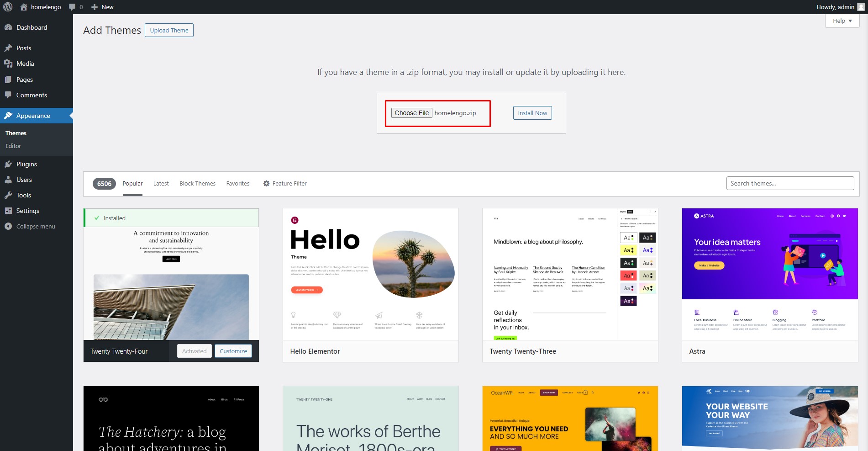Click the homelengo.zip file name

(x=455, y=113)
